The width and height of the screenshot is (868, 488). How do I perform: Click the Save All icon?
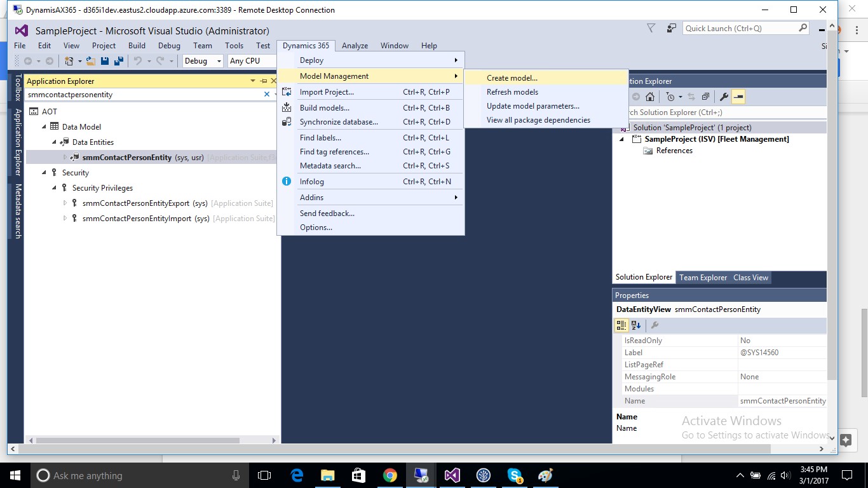pyautogui.click(x=118, y=61)
